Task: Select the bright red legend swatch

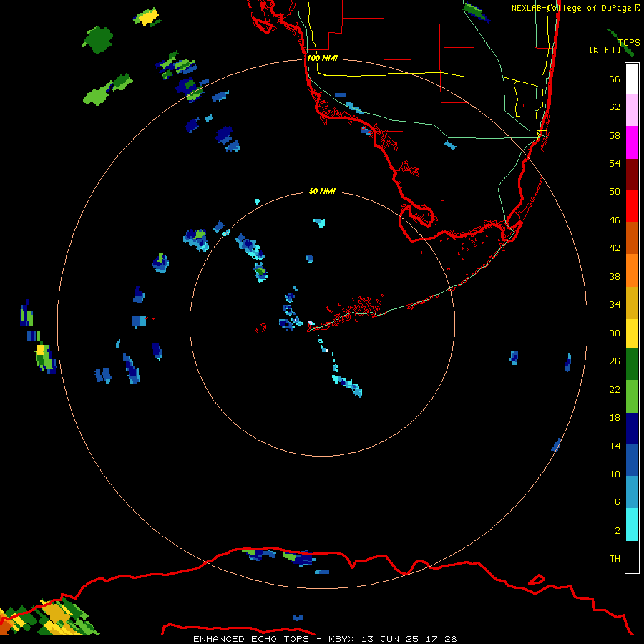Action: tap(632, 206)
